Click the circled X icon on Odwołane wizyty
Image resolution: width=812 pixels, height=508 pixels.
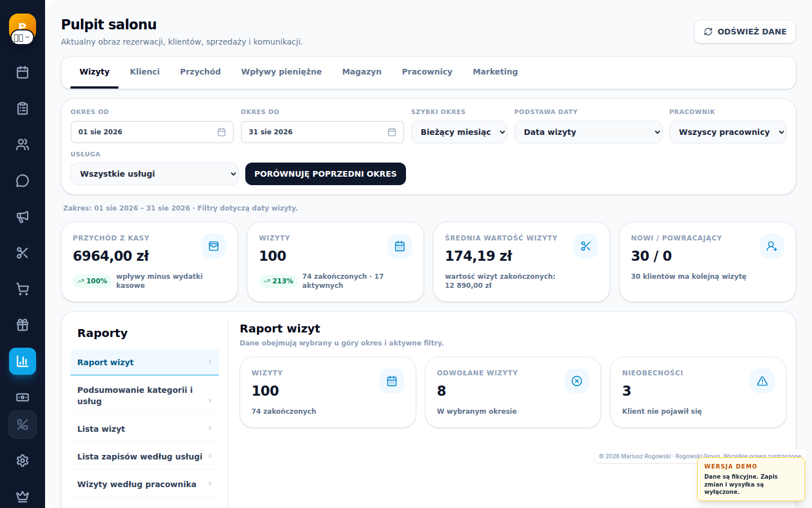(577, 381)
